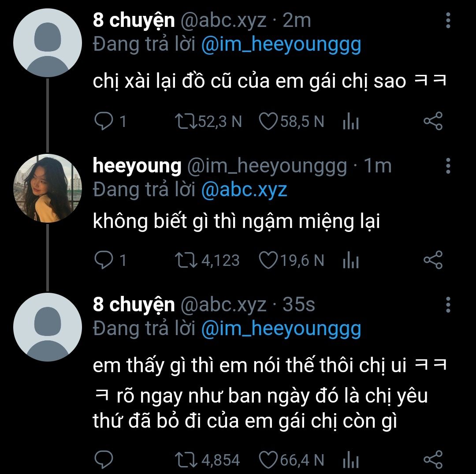Open @im_heeyounggg mention link in first tweet

click(x=281, y=45)
